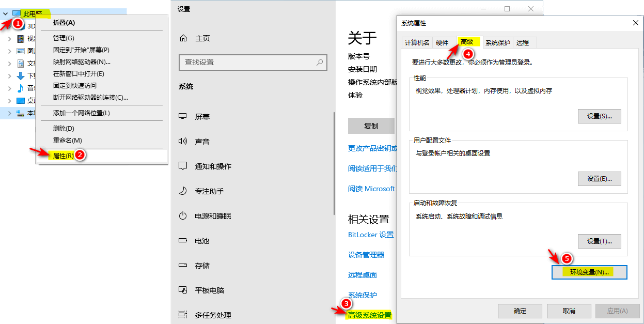This screenshot has height=324, width=644.
Task: Open Notifications & actions icon
Action: tap(183, 166)
